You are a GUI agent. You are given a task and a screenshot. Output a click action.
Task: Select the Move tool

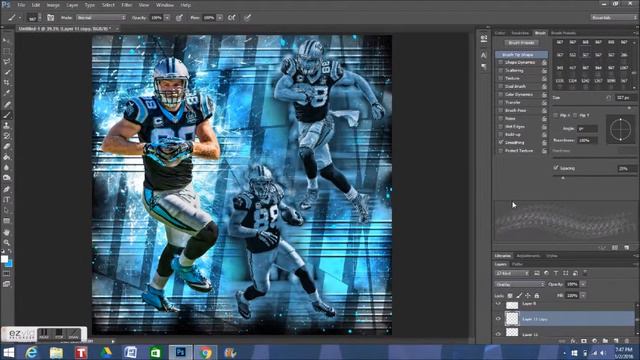(7, 40)
